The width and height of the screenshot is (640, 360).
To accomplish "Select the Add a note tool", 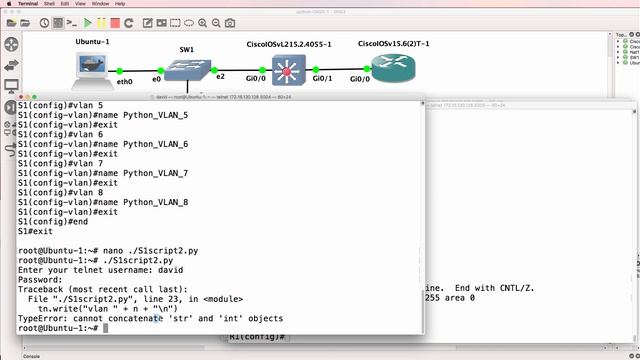I will [x=147, y=23].
